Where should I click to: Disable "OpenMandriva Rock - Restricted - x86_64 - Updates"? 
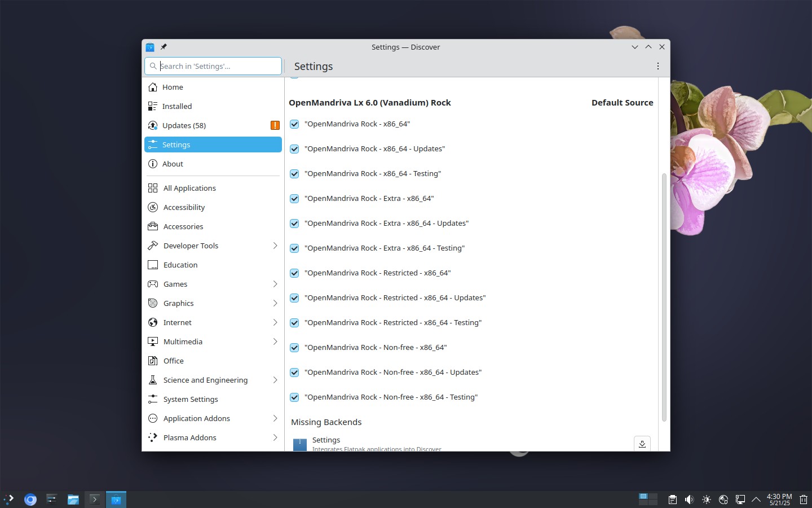(294, 298)
